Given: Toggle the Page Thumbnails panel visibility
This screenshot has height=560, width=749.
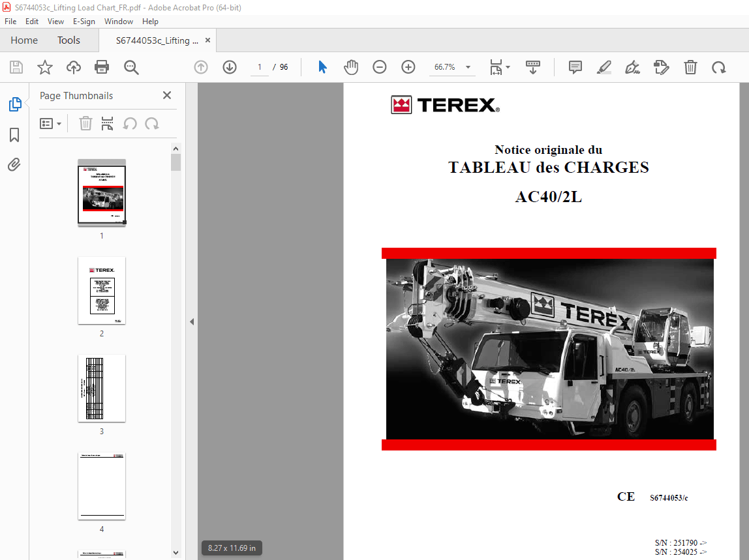Looking at the screenshot, I should click(14, 103).
